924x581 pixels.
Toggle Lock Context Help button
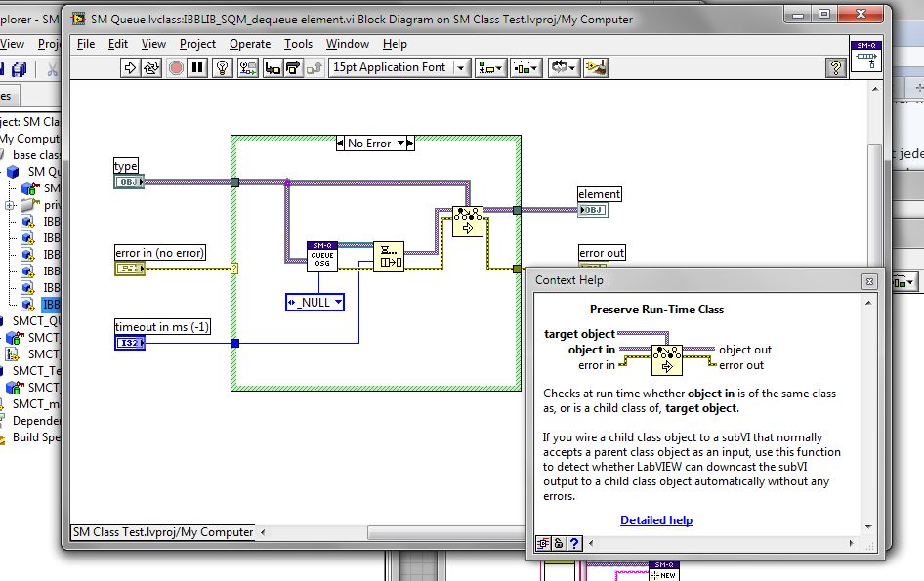pos(559,543)
